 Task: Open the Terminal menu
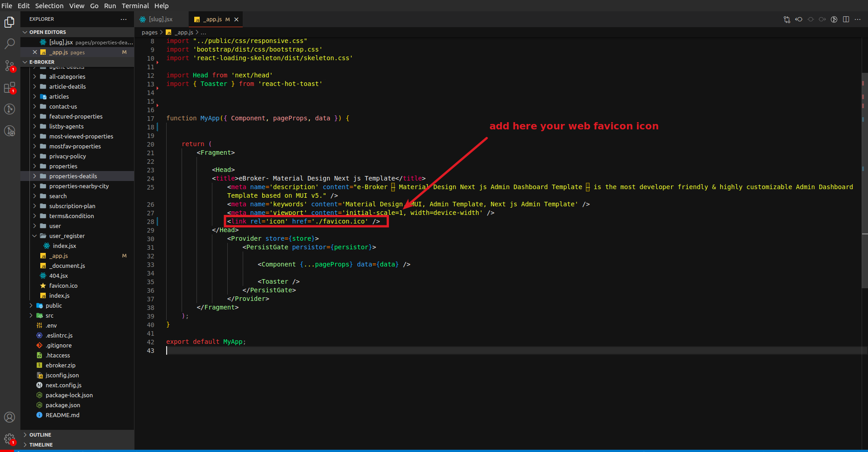[135, 6]
